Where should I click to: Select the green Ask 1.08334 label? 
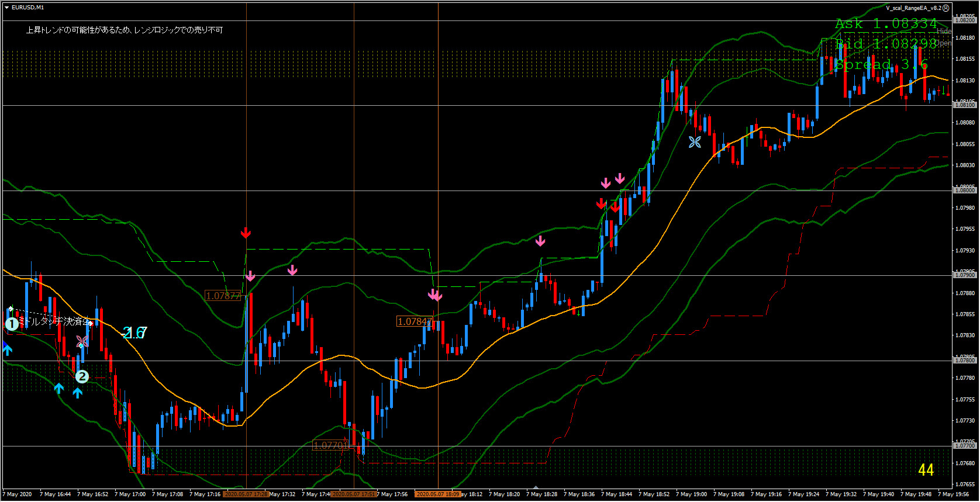(886, 24)
